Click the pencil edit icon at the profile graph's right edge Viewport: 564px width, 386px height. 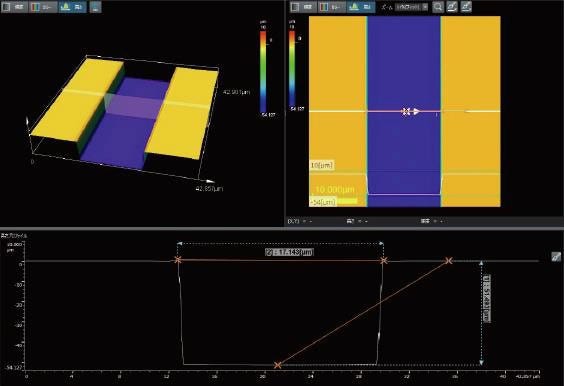click(556, 256)
